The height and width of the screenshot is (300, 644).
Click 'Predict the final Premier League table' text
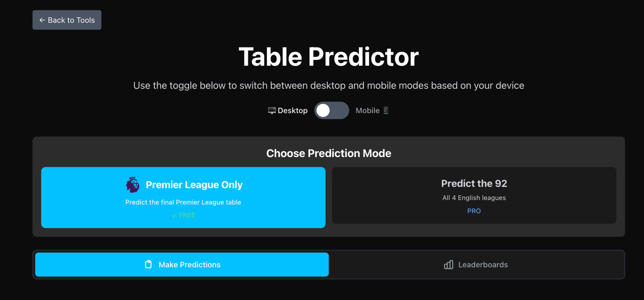click(183, 202)
